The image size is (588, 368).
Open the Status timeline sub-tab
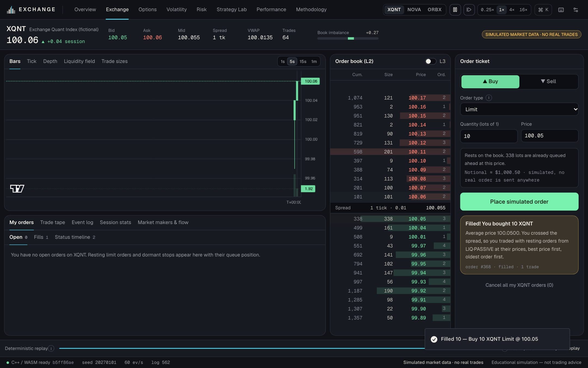click(75, 237)
